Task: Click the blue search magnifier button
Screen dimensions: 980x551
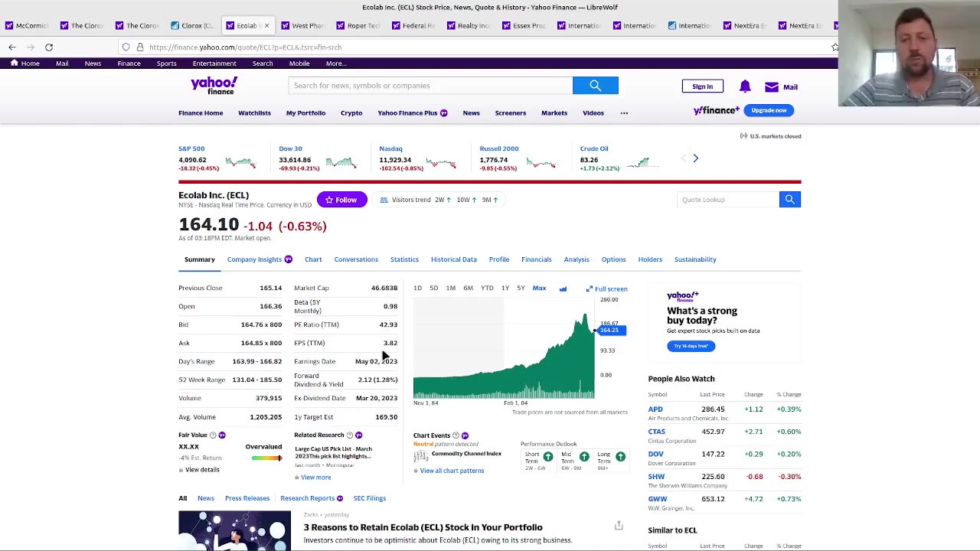Action: pyautogui.click(x=595, y=86)
